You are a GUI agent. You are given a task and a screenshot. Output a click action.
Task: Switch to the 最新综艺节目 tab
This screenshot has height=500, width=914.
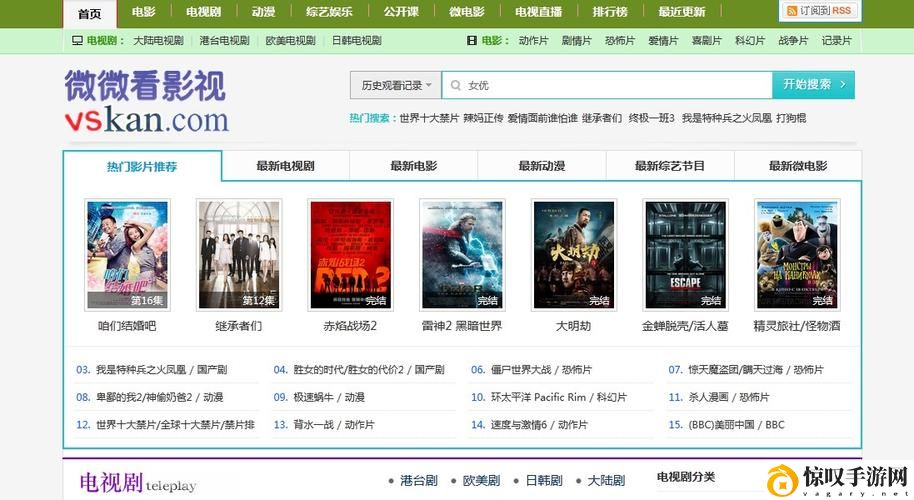click(x=670, y=166)
